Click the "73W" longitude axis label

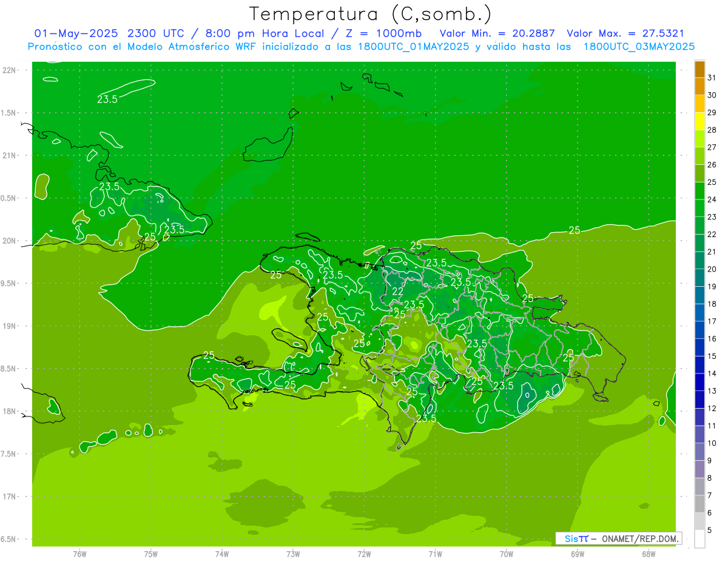293,554
